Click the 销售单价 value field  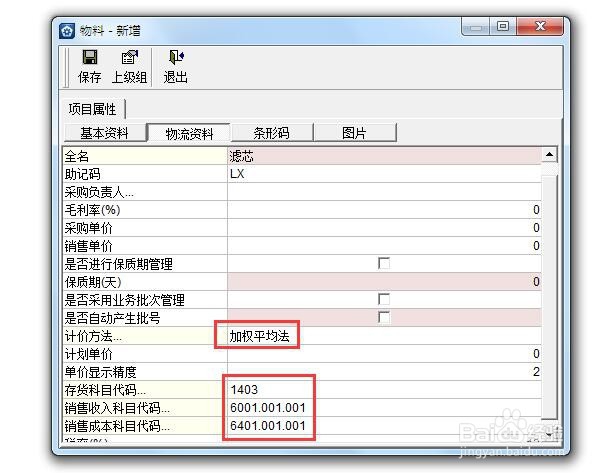point(384,246)
